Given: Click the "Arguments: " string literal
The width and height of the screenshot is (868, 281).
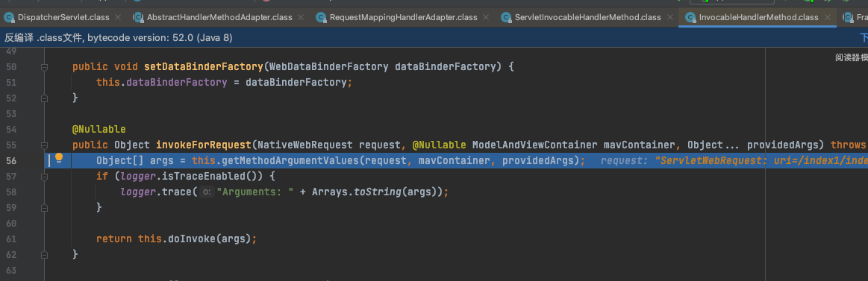Looking at the screenshot, I should pyautogui.click(x=255, y=192).
